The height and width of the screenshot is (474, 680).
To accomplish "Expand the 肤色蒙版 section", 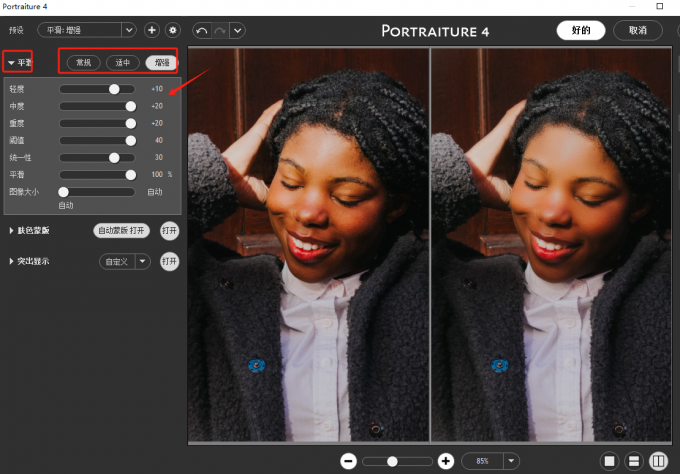I will coord(11,231).
